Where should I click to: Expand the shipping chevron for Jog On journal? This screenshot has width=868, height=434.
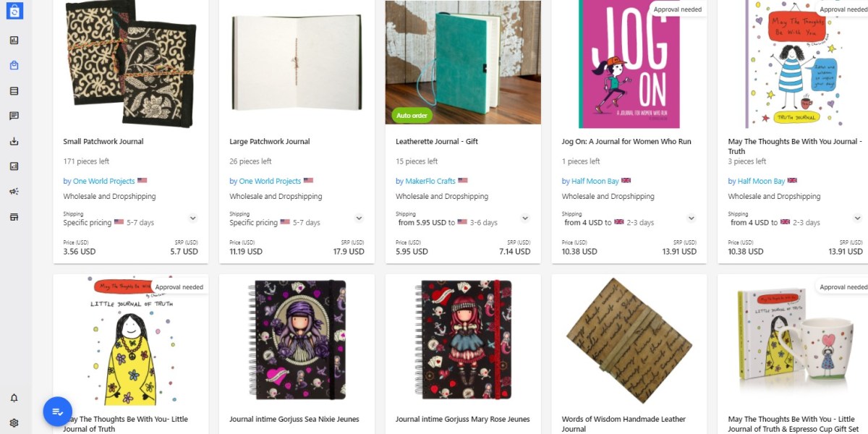(x=692, y=218)
